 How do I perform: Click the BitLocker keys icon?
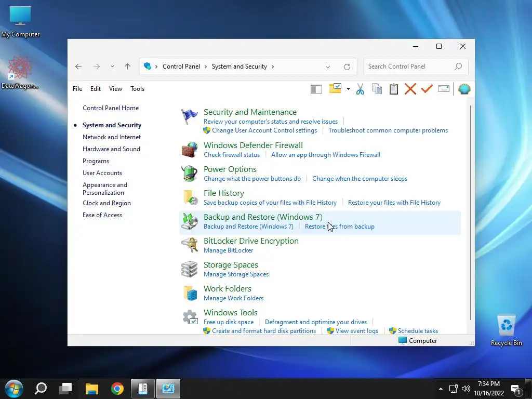(189, 245)
